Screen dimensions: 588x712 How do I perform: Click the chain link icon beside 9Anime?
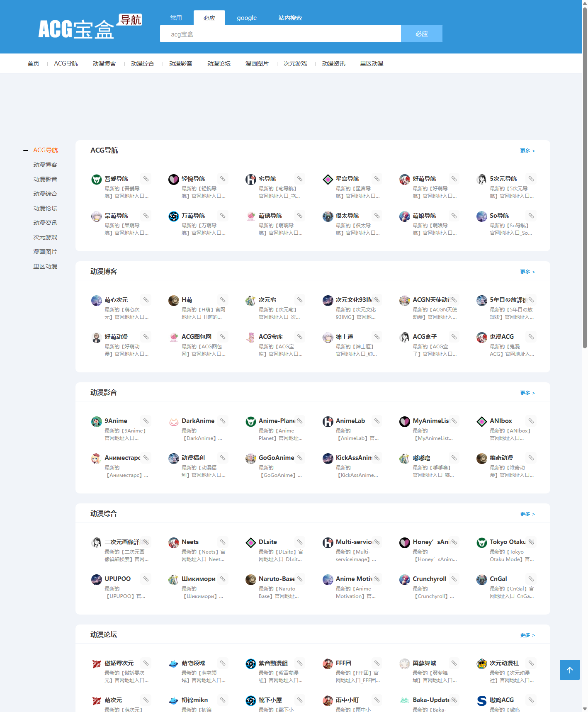coord(146,421)
